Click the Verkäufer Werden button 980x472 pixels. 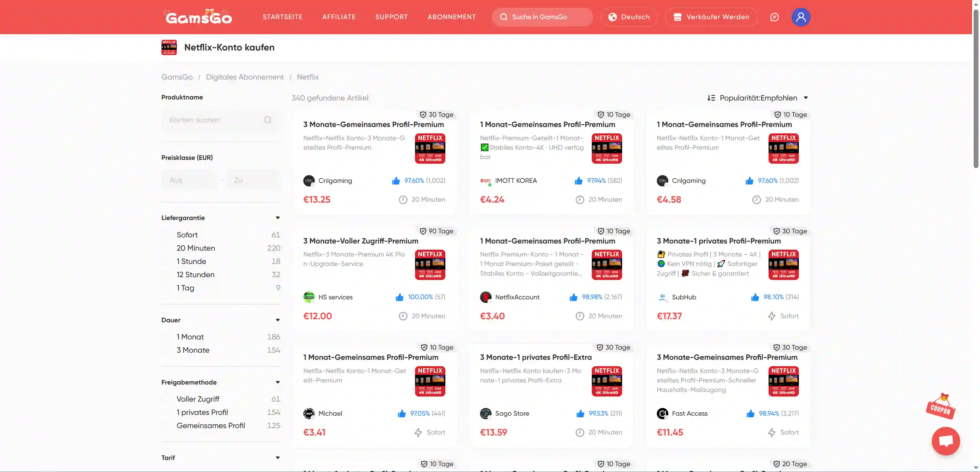[711, 17]
